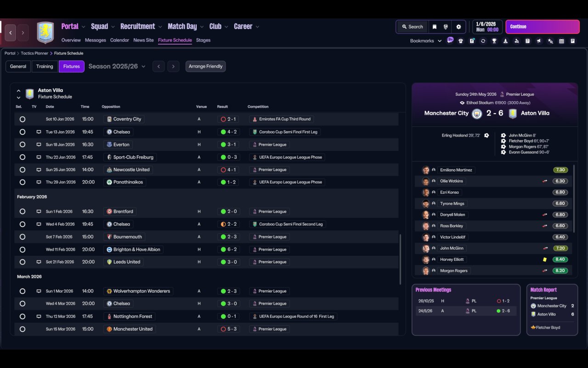The width and height of the screenshot is (588, 368).
Task: Open the Bookmarks dropdown chevron
Action: point(440,41)
